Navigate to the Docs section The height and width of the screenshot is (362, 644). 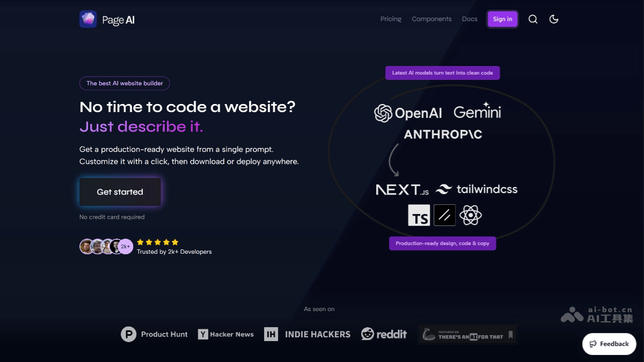click(x=469, y=19)
